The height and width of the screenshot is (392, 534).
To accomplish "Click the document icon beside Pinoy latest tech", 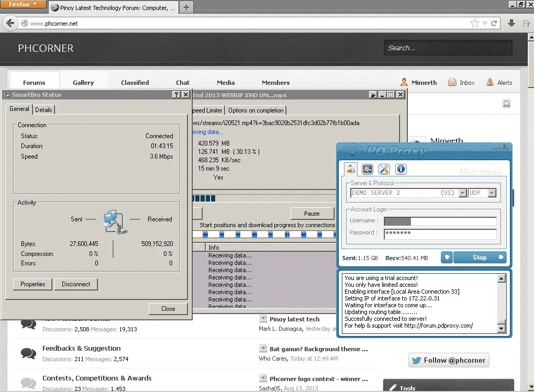I will (x=263, y=319).
